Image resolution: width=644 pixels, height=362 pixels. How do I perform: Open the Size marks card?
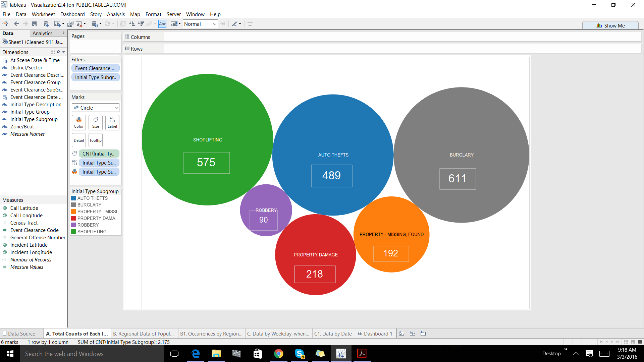pos(96,122)
